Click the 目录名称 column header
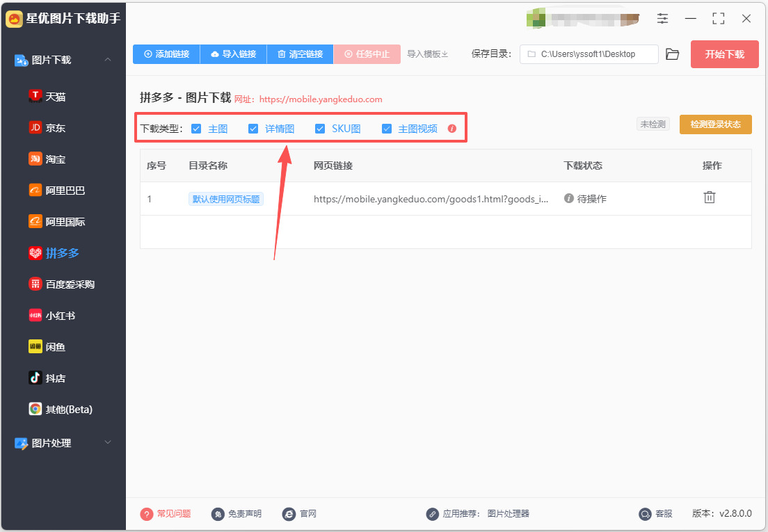Screen dimensions: 768x532 [x=208, y=166]
